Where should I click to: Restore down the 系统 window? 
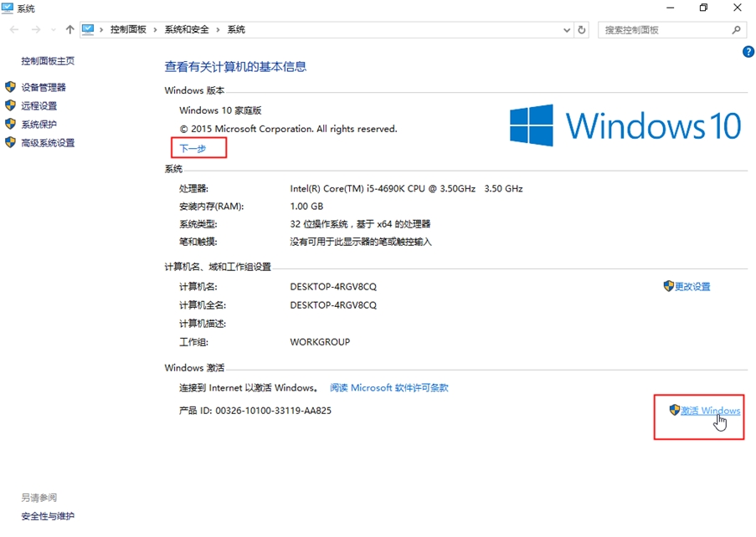click(x=703, y=8)
